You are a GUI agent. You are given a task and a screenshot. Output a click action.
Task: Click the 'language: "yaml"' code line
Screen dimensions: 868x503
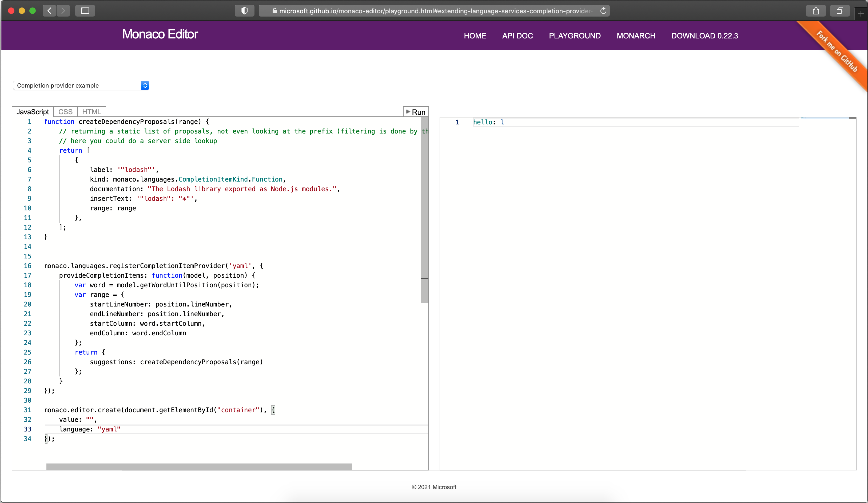90,429
